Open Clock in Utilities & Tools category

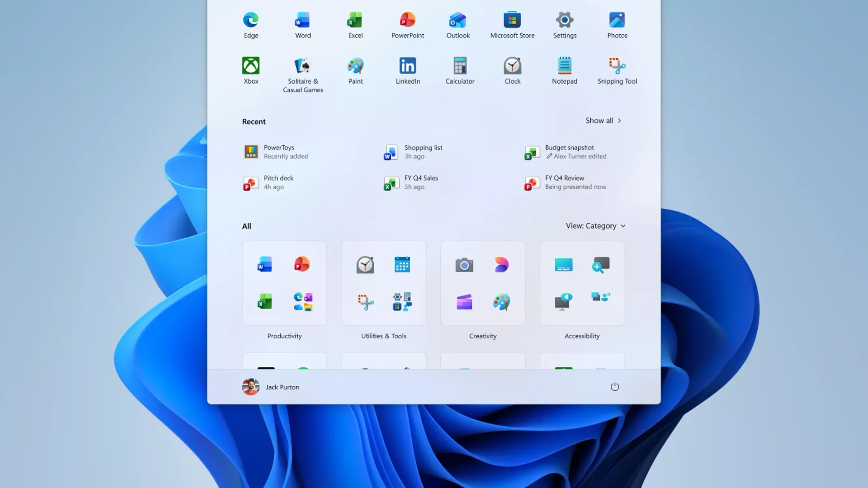point(365,264)
